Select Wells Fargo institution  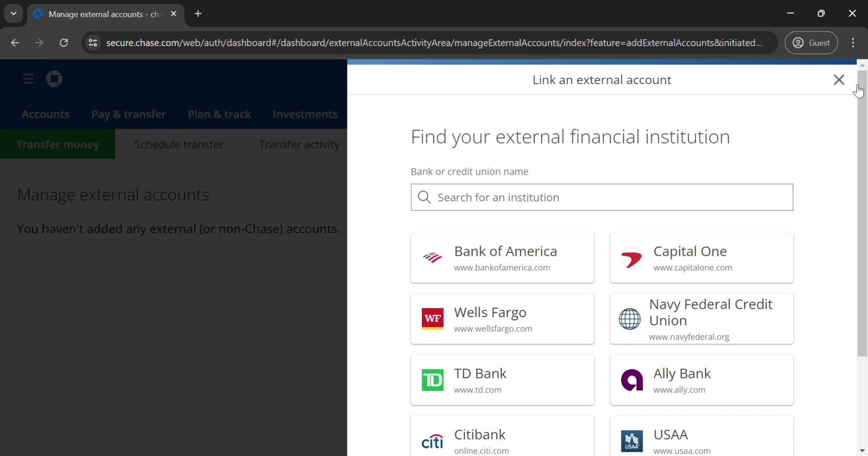tap(503, 319)
